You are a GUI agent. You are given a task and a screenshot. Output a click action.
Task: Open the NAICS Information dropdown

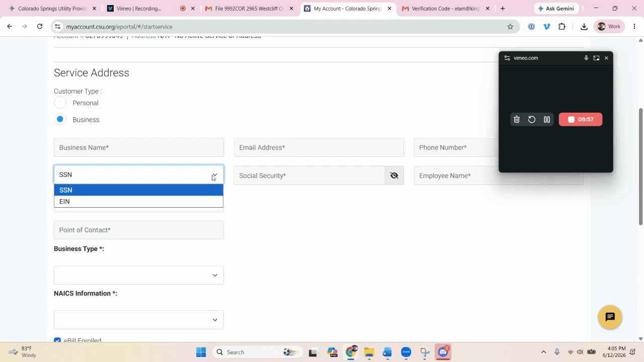pos(139,320)
